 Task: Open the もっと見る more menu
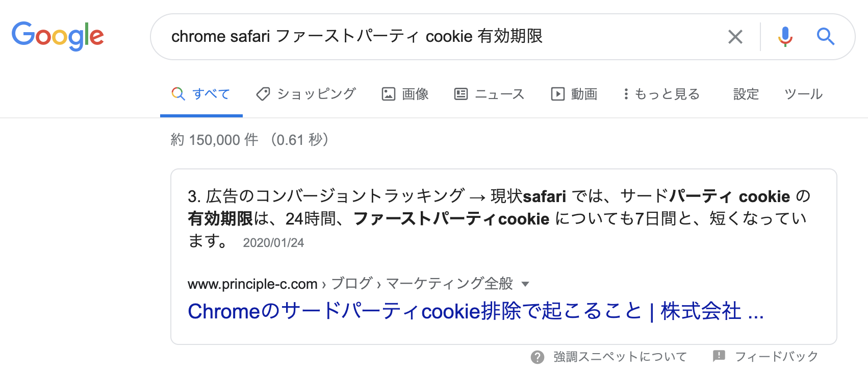point(662,94)
